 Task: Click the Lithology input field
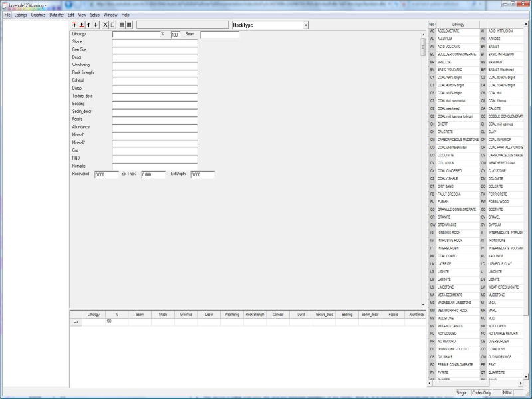[136, 34]
